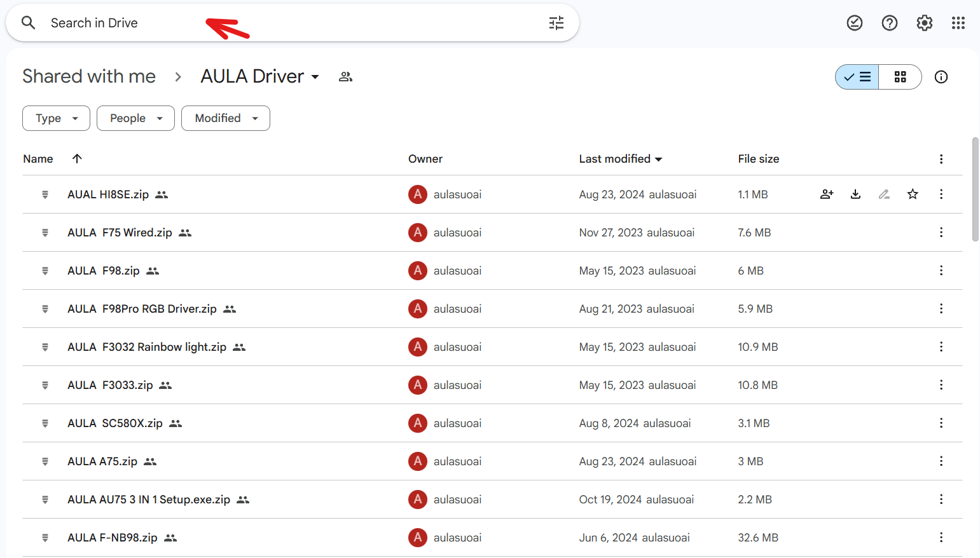Open column header more options menu

941,159
